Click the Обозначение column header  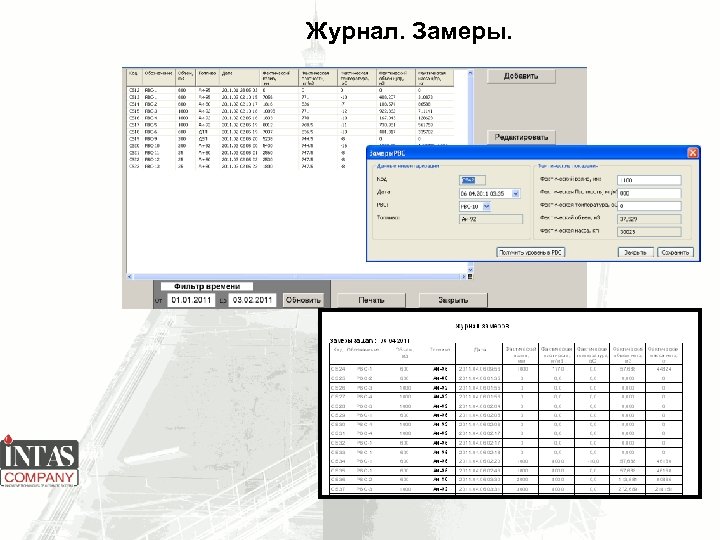tap(159, 77)
